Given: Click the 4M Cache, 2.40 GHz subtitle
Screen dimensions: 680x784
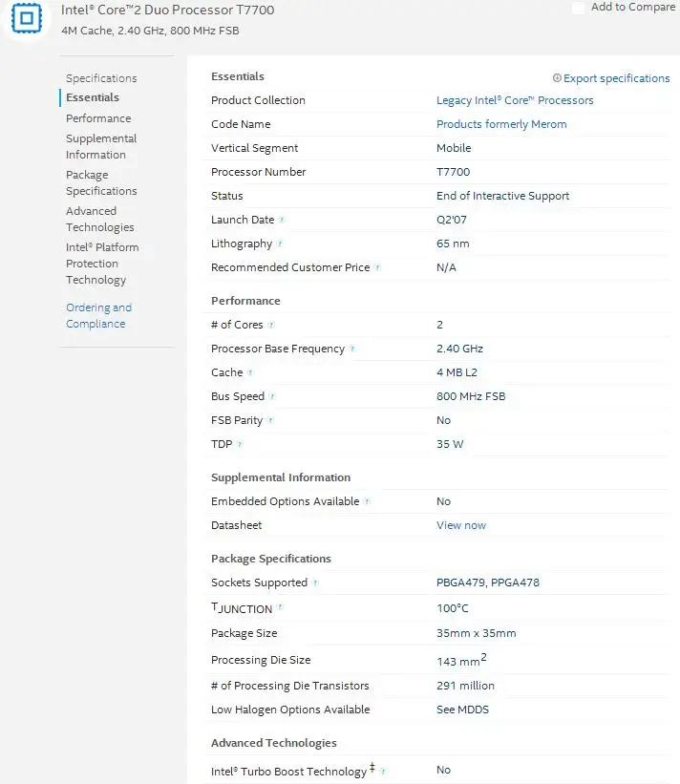Looking at the screenshot, I should [150, 31].
